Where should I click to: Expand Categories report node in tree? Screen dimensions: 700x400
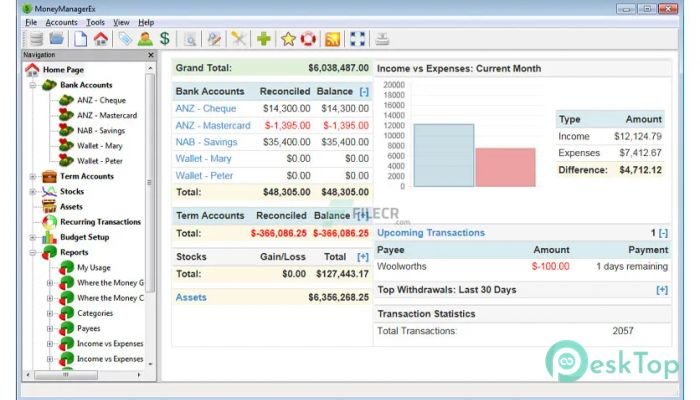coord(50,313)
